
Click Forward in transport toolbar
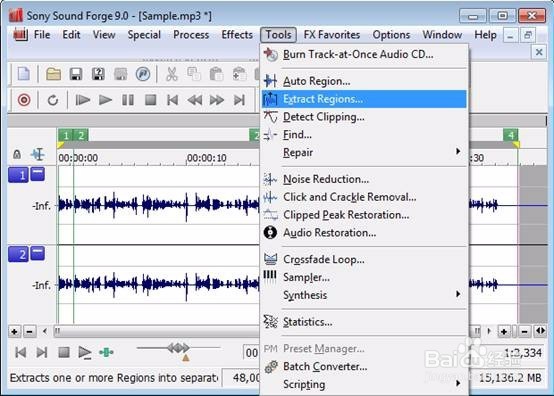pyautogui.click(x=217, y=100)
